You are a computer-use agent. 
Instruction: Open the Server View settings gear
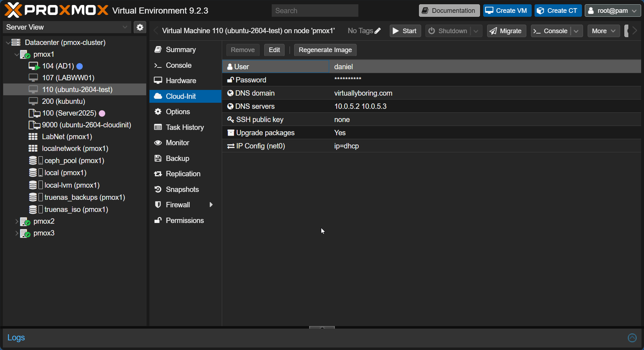tap(140, 27)
